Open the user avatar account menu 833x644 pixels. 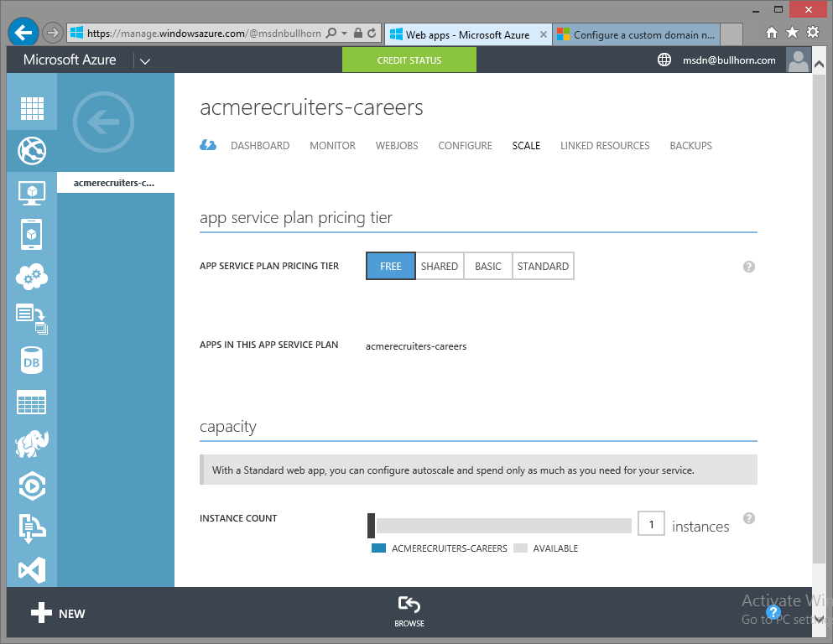pos(799,60)
